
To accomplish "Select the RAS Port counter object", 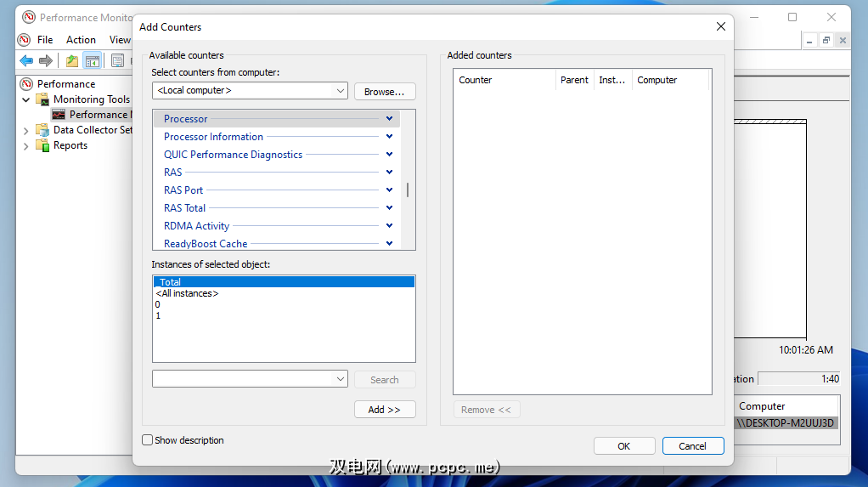I will (x=183, y=190).
